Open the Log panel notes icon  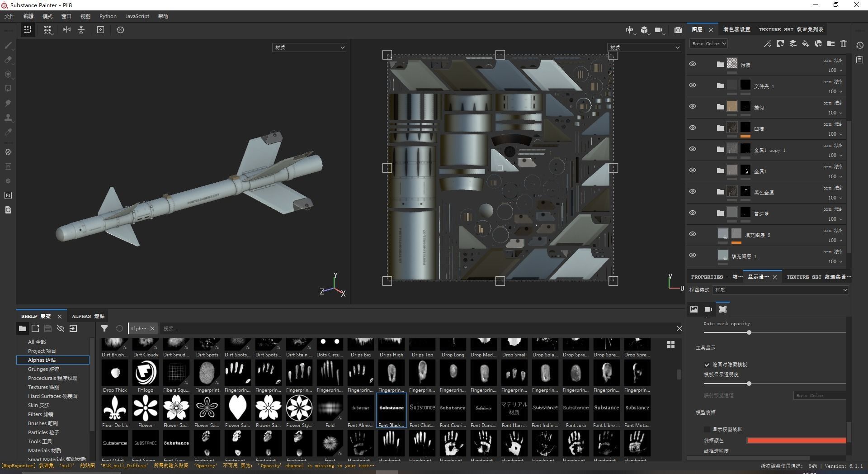pos(860,60)
